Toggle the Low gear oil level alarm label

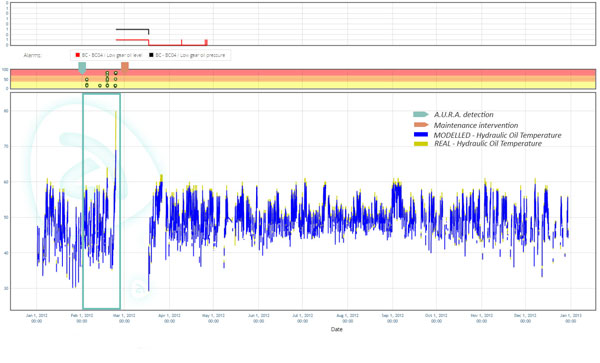pos(112,55)
